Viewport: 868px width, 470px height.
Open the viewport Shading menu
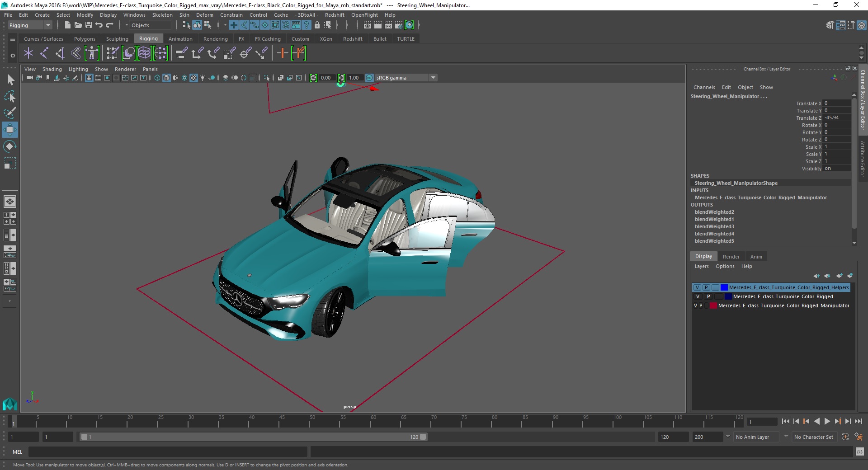[52, 69]
